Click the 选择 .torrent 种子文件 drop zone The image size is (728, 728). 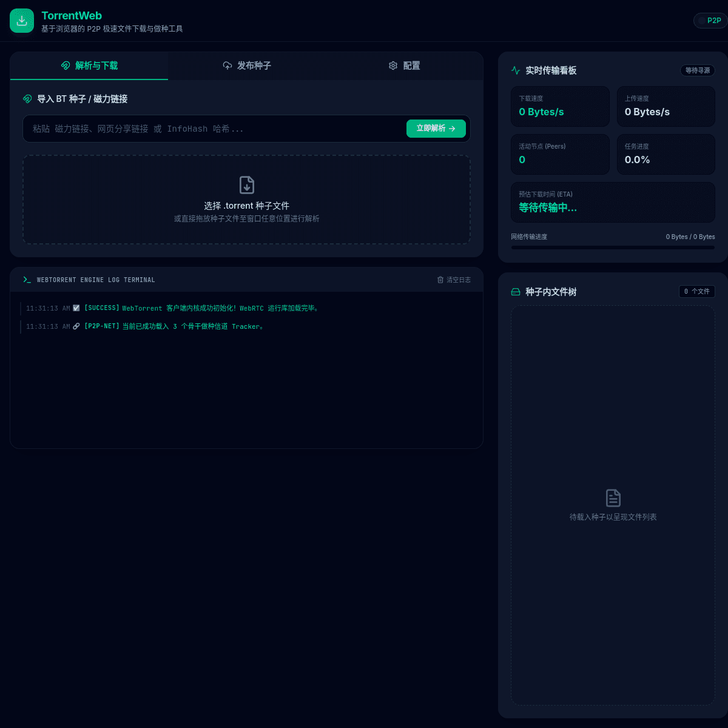tap(246, 200)
